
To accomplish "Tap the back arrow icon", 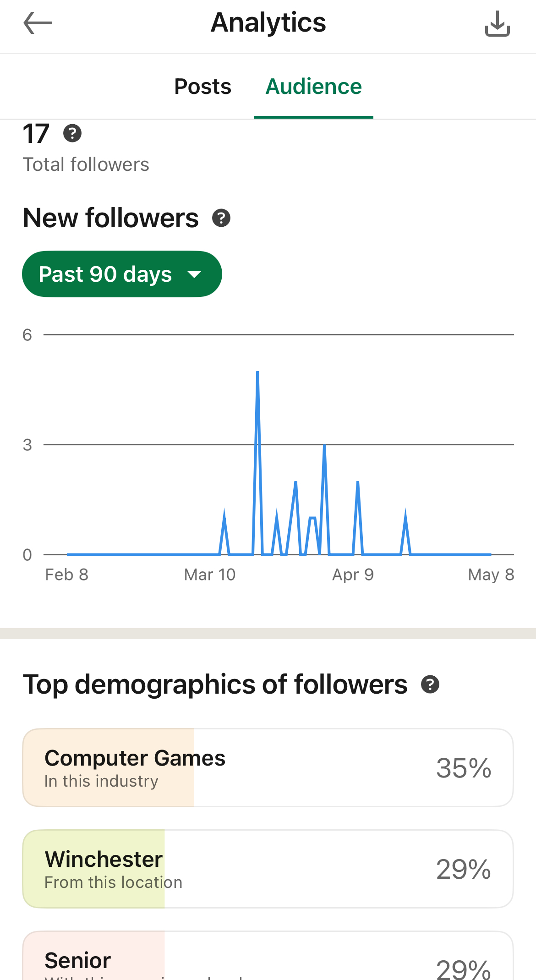I will 38,23.
